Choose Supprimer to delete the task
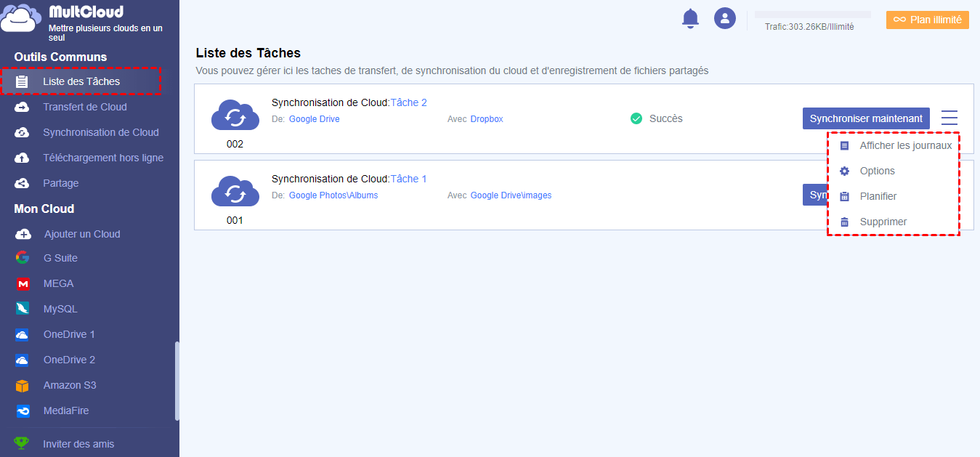This screenshot has width=980, height=457. [883, 222]
